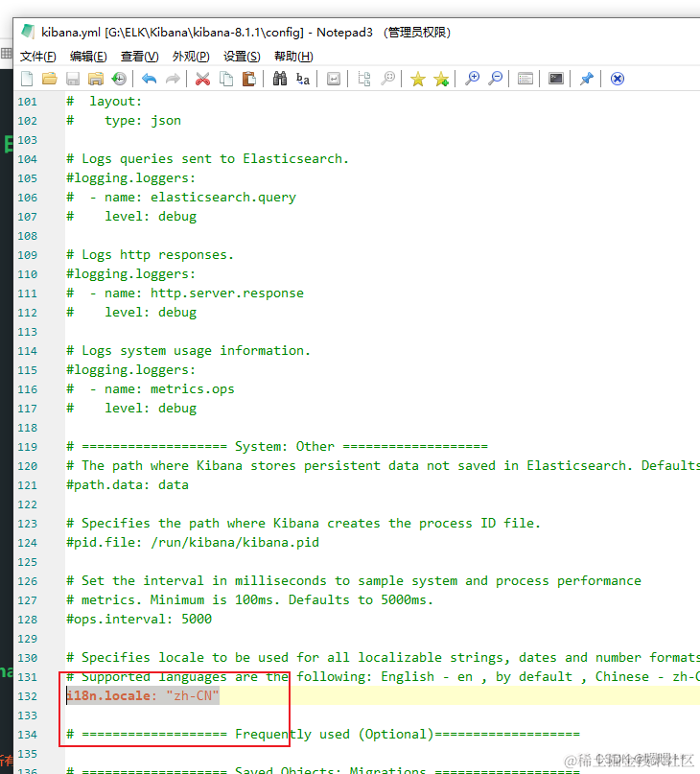Click the New document toolbar icon
Screen dimensions: 700x774
pos(27,79)
